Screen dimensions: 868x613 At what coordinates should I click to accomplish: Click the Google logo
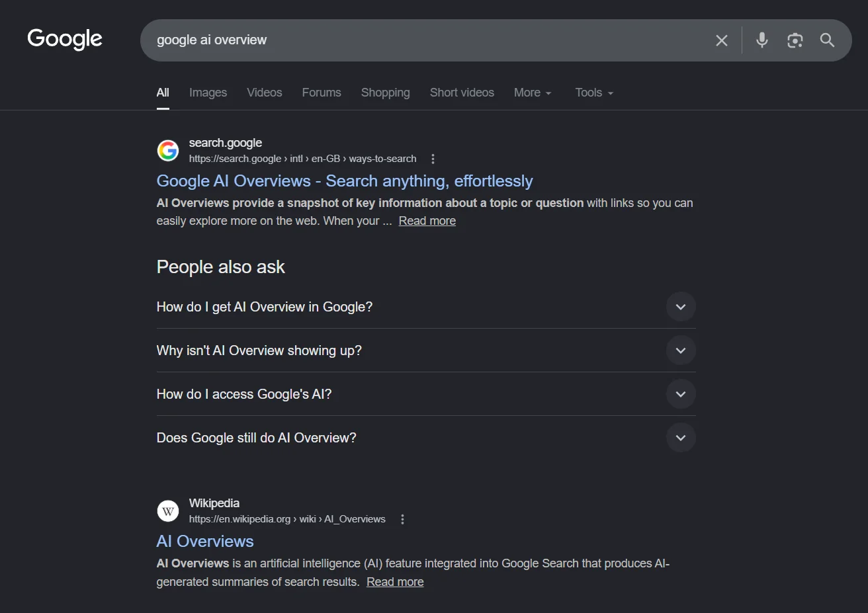click(65, 39)
